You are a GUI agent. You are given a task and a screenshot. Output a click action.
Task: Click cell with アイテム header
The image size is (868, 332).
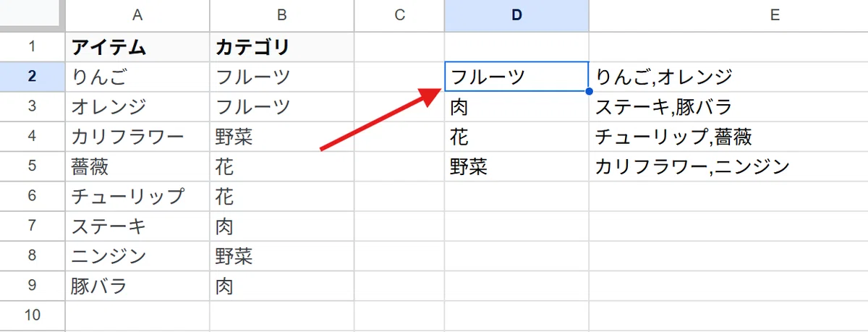coord(137,47)
